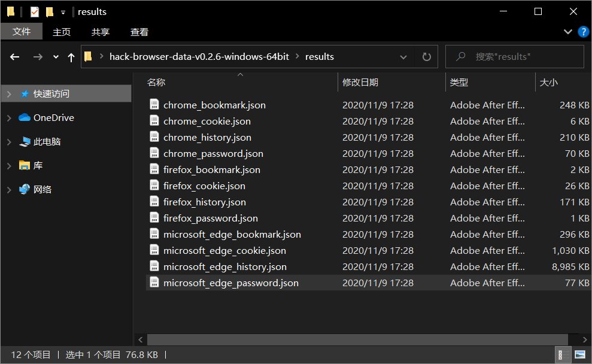592x364 pixels.
Task: Expand the ribbon with the chevron
Action: pyautogui.click(x=568, y=32)
